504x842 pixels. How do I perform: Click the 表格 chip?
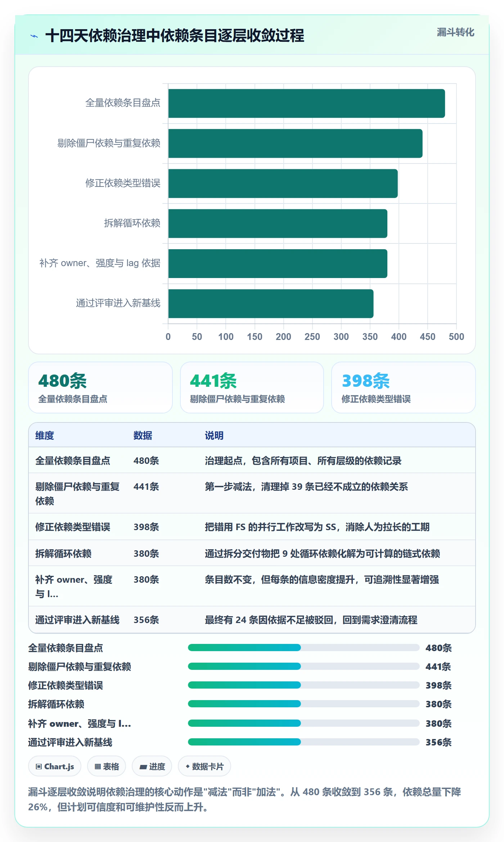pos(107,766)
